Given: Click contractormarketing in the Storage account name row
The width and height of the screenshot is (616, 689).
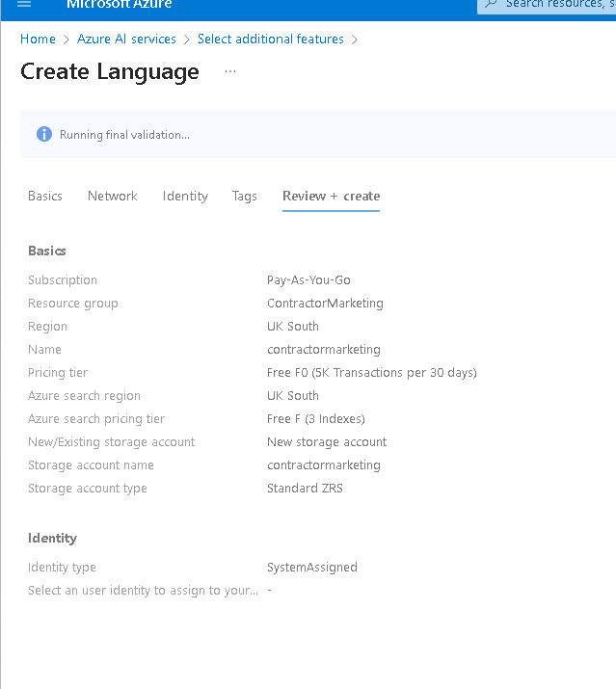Looking at the screenshot, I should (x=324, y=464).
